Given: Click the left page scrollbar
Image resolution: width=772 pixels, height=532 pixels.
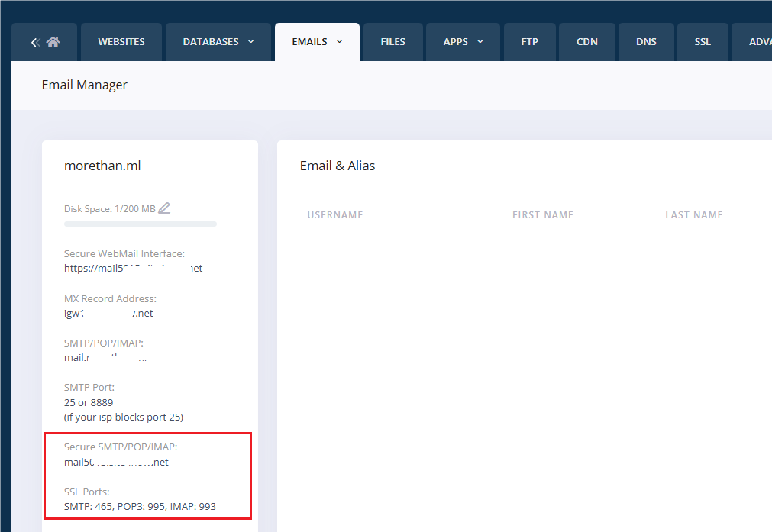Looking at the screenshot, I should coord(6,305).
